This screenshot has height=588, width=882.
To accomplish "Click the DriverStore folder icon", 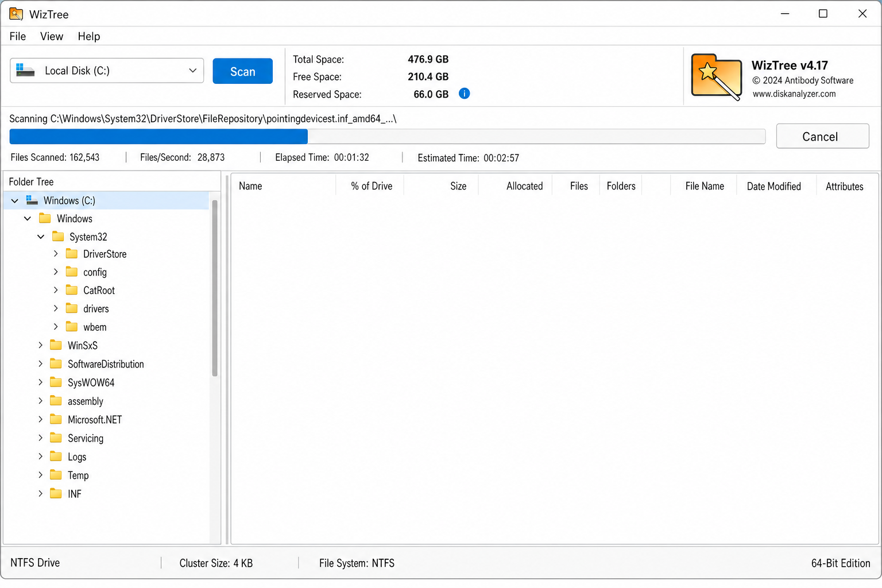I will point(72,254).
